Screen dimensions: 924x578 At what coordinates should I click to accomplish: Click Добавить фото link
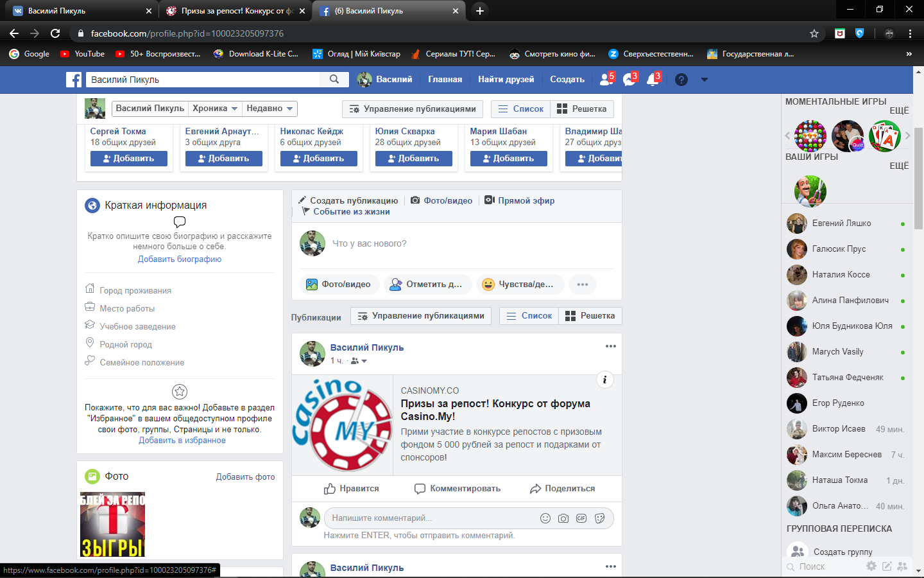pos(245,477)
